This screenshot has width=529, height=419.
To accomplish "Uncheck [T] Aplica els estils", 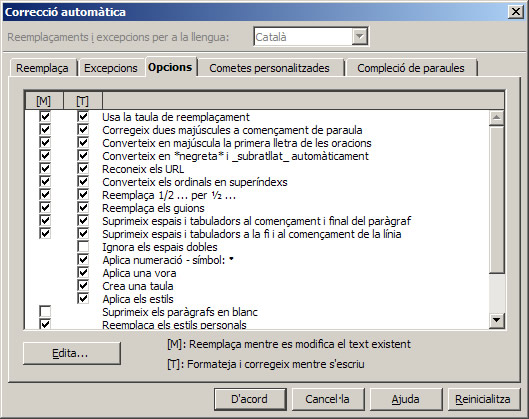I will pyautogui.click(x=83, y=299).
